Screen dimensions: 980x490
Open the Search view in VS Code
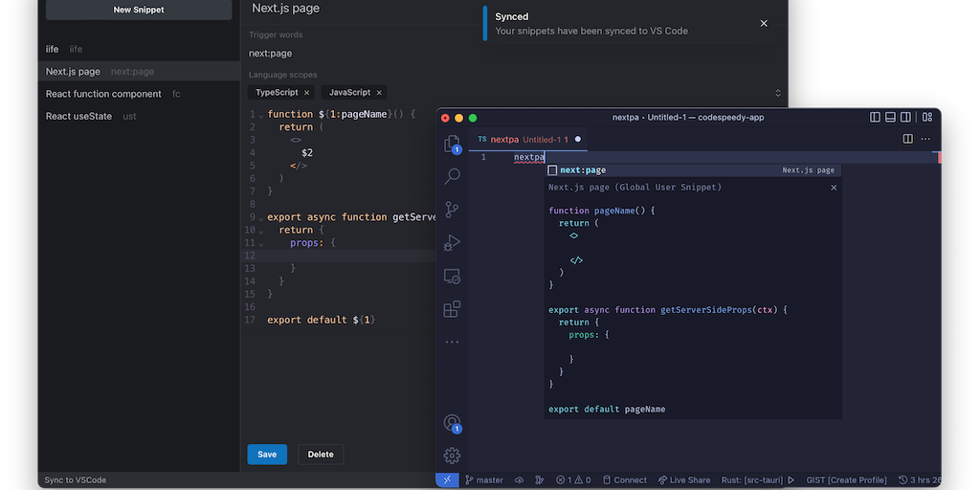453,176
